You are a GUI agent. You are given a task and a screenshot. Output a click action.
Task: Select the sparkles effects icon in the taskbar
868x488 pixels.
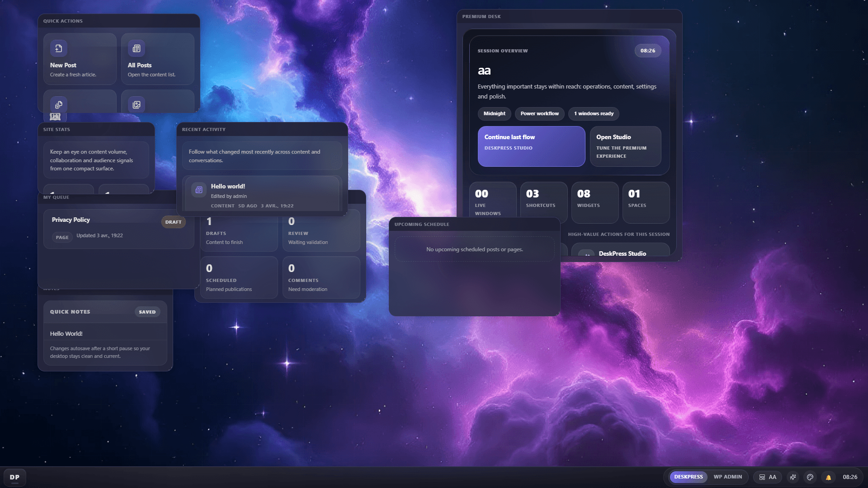pyautogui.click(x=793, y=477)
